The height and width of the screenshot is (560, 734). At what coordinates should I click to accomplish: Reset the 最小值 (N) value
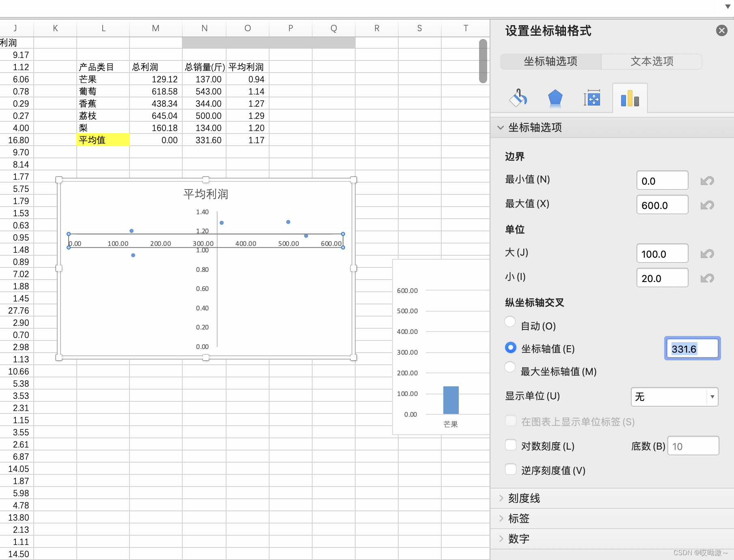707,181
